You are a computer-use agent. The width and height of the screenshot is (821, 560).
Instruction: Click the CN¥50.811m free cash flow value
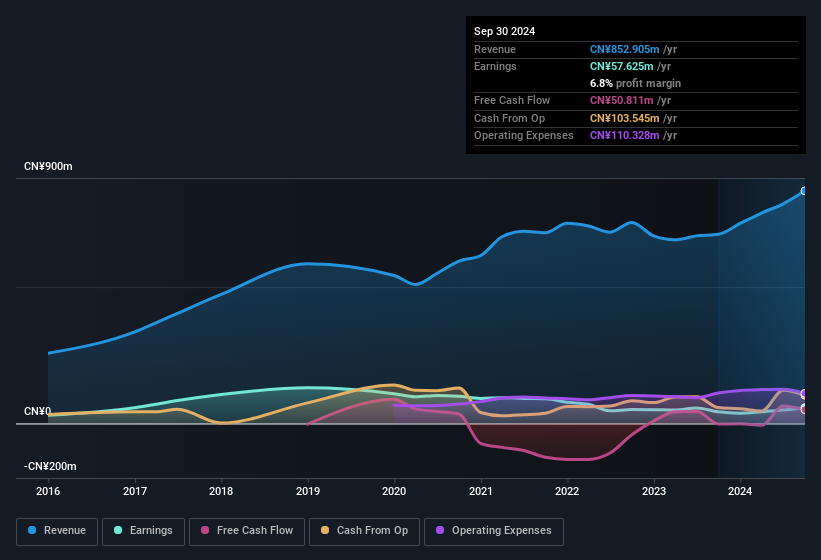622,100
